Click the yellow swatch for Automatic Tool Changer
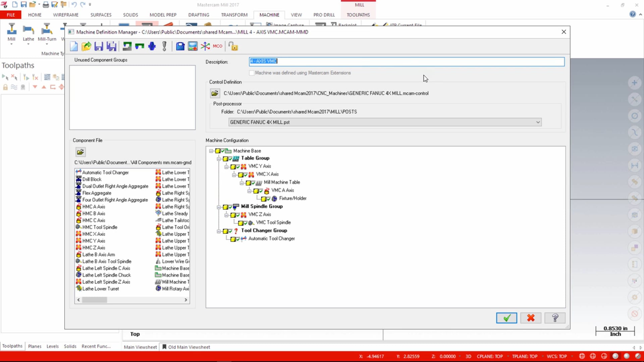Image resolution: width=644 pixels, height=362 pixels. point(233,239)
